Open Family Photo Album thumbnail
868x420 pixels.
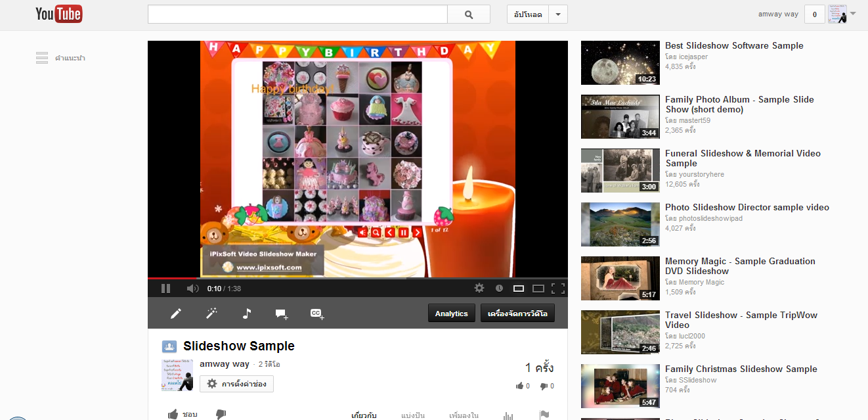point(620,117)
